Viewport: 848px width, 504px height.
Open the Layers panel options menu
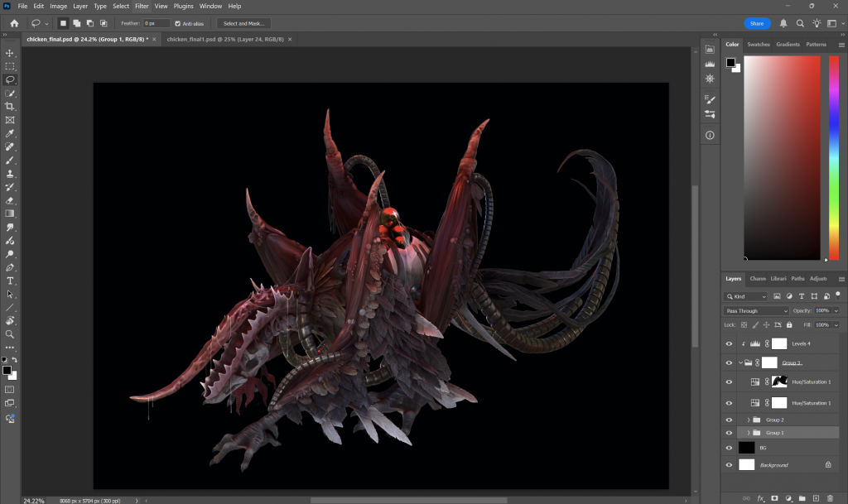pyautogui.click(x=841, y=279)
